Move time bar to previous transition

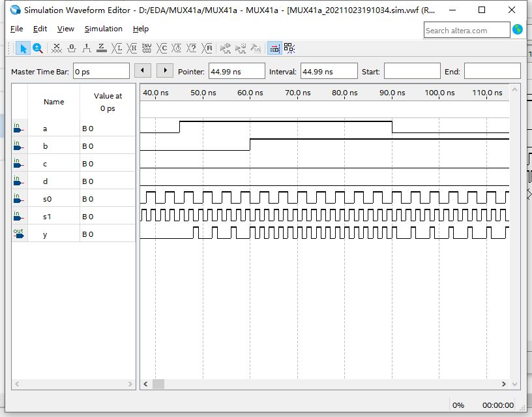[143, 70]
